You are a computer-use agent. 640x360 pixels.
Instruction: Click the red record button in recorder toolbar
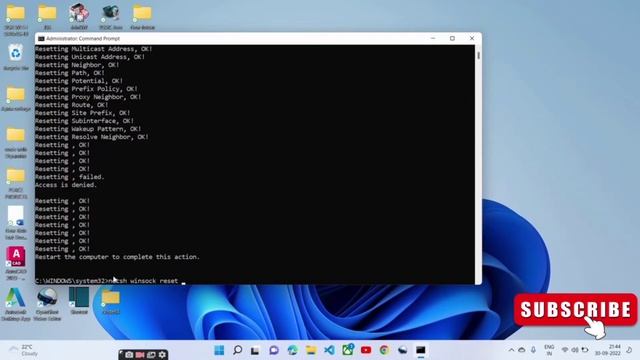point(140,355)
